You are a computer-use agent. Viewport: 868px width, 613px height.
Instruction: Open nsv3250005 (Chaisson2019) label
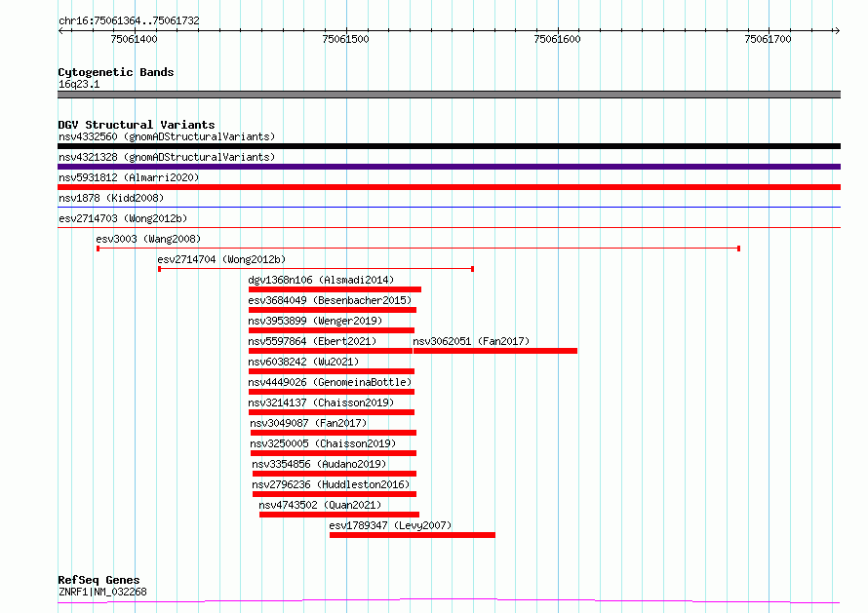pyautogui.click(x=323, y=443)
